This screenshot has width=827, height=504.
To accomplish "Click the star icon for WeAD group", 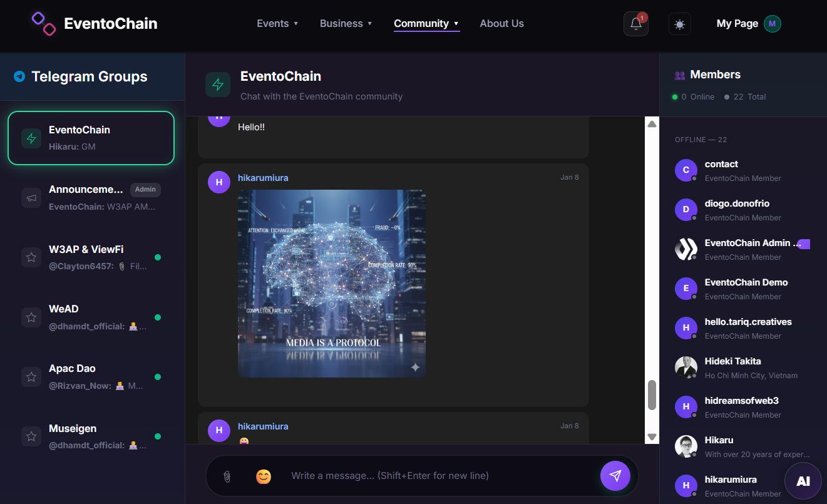I will click(31, 317).
